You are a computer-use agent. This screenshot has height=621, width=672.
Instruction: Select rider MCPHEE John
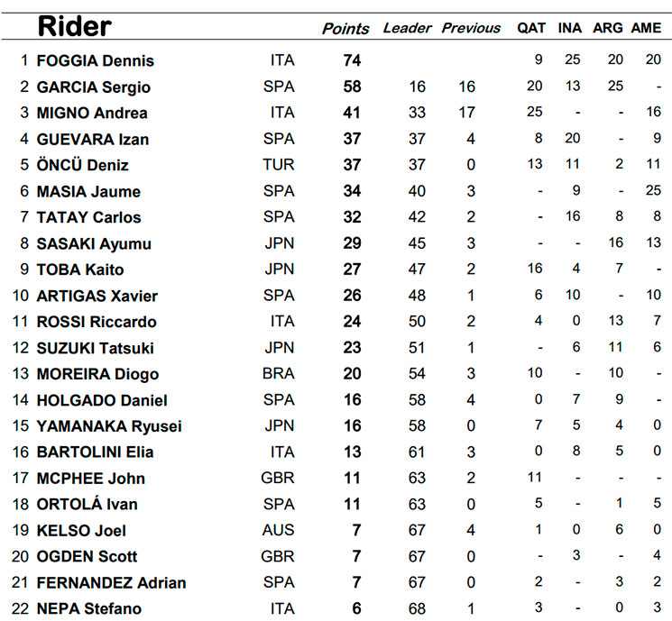pos(91,479)
